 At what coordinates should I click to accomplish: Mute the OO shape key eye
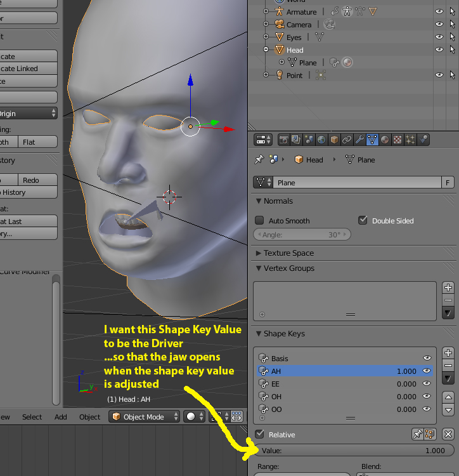[427, 409]
